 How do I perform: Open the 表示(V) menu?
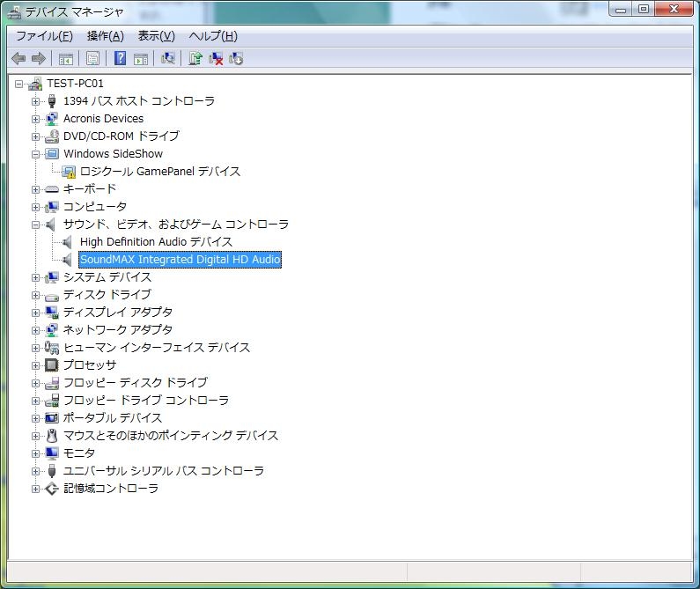156,36
